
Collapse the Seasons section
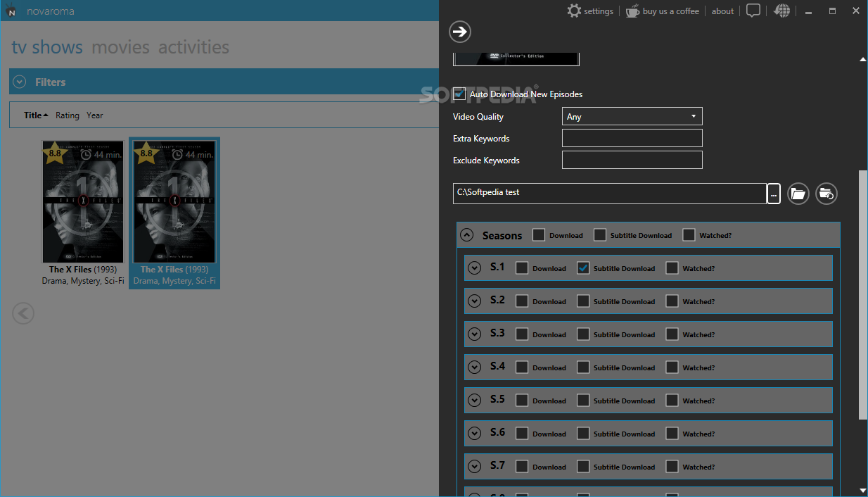click(x=467, y=235)
